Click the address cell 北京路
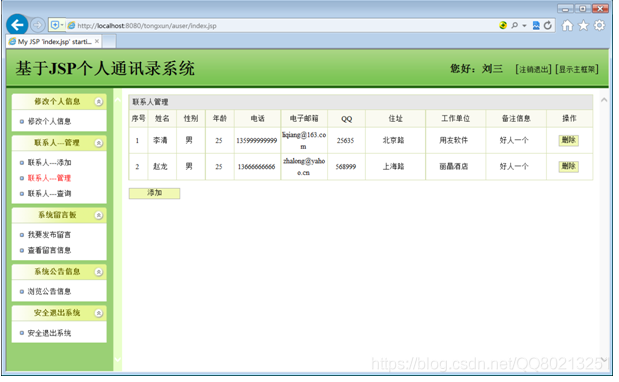 (394, 140)
